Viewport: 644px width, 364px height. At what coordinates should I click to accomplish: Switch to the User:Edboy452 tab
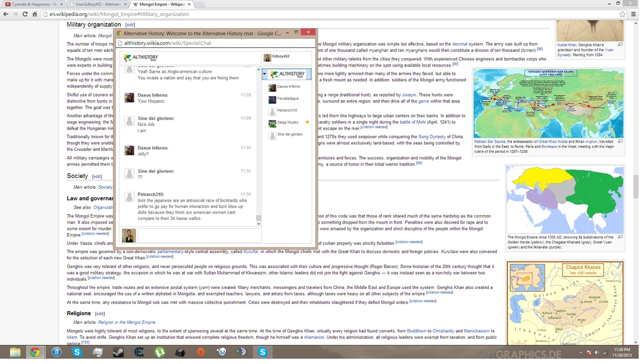[x=98, y=4]
